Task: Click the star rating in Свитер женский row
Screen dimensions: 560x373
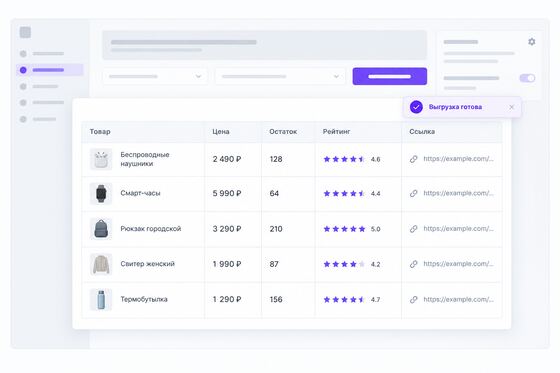Action: 344,264
